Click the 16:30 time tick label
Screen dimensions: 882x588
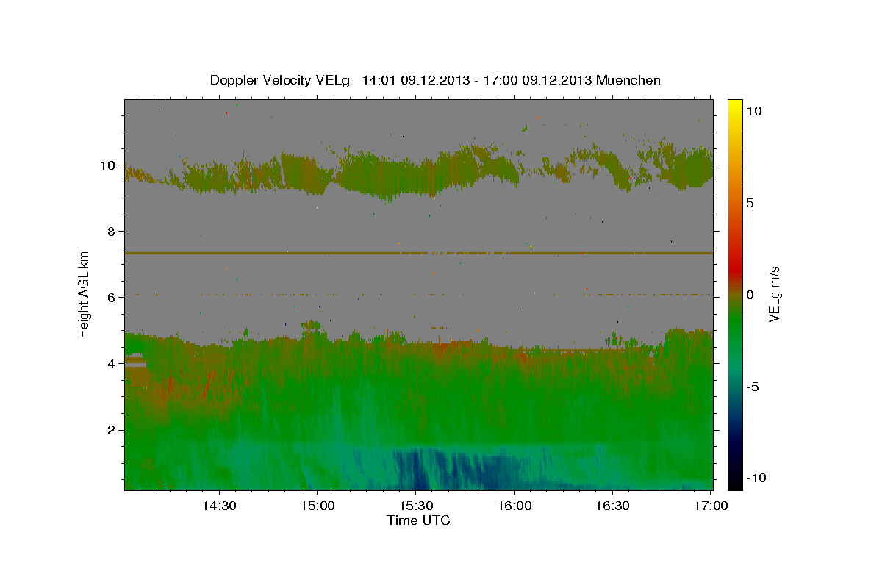[x=613, y=506]
